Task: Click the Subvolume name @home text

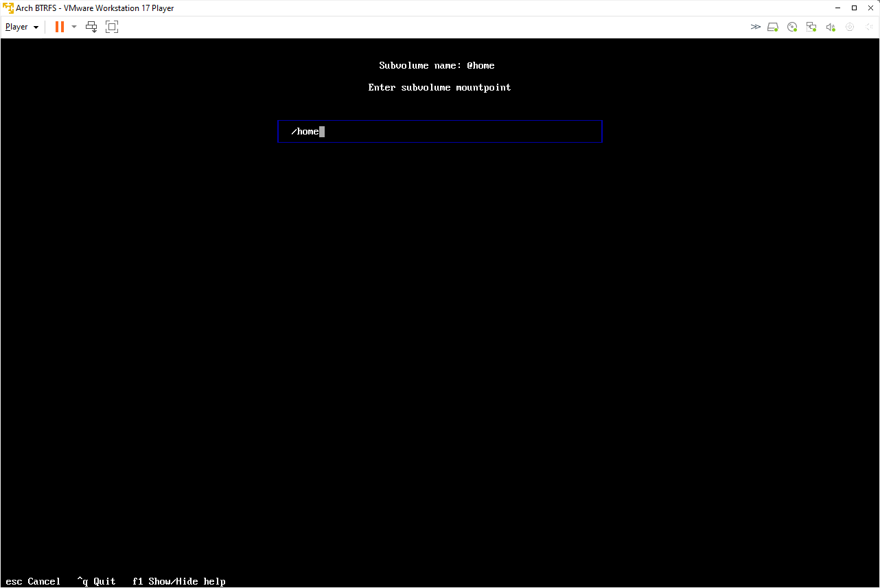Action: click(437, 65)
